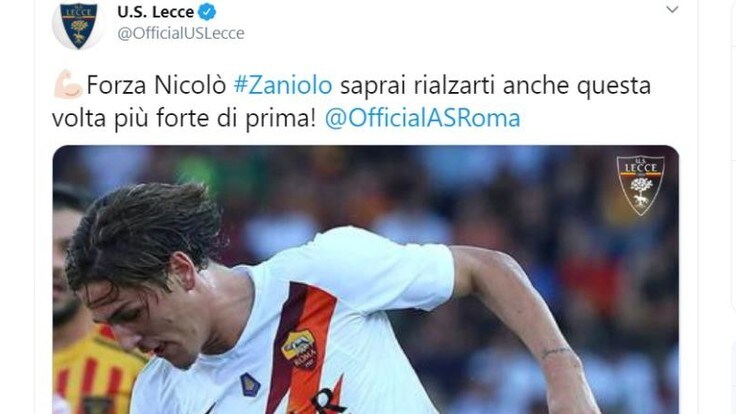Click the blue Serie A patch on shirt
736x414 pixels.
pyautogui.click(x=250, y=385)
